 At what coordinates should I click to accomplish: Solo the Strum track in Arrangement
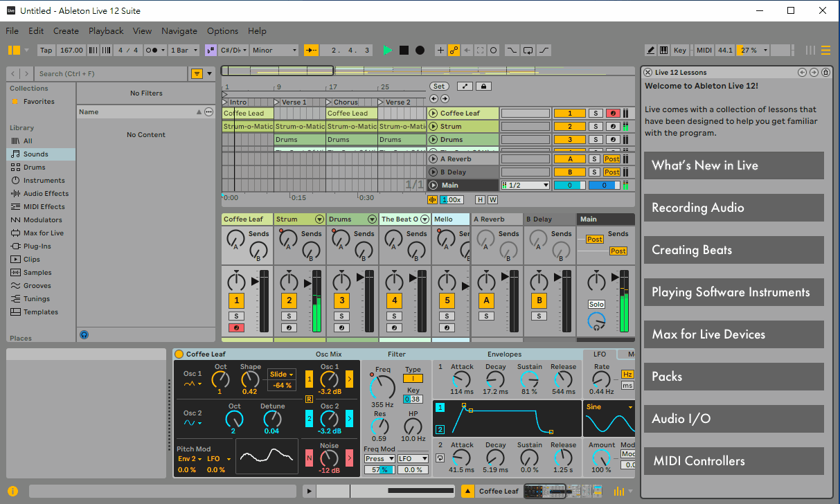pyautogui.click(x=595, y=127)
